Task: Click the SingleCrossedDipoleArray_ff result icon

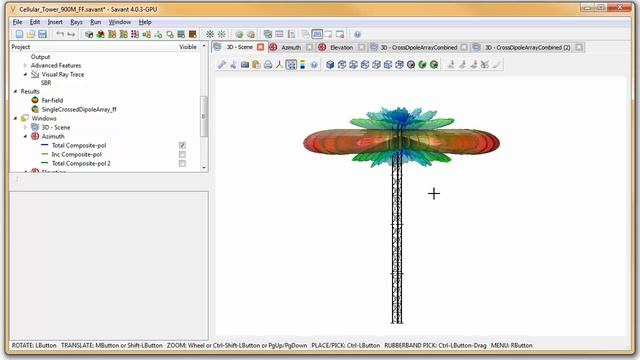Action: (x=35, y=109)
